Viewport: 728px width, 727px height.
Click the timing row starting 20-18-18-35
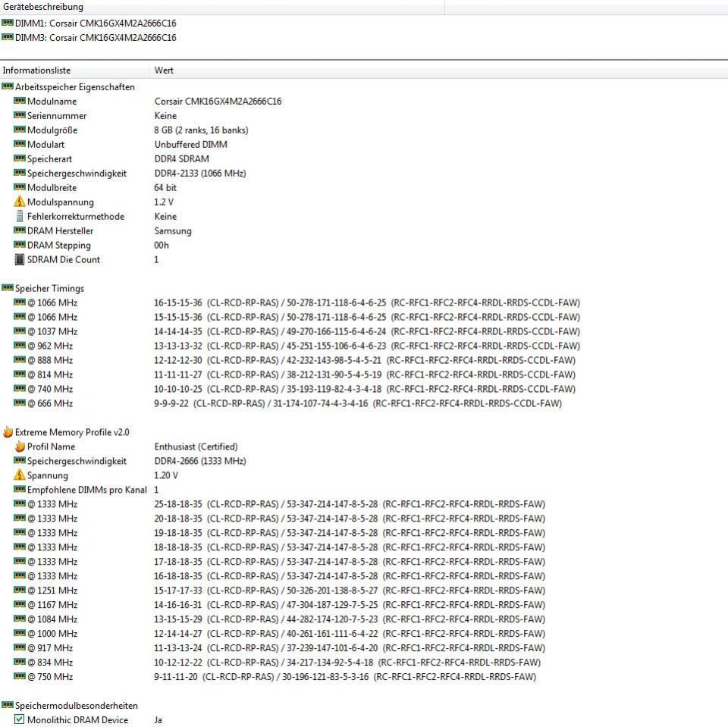350,519
